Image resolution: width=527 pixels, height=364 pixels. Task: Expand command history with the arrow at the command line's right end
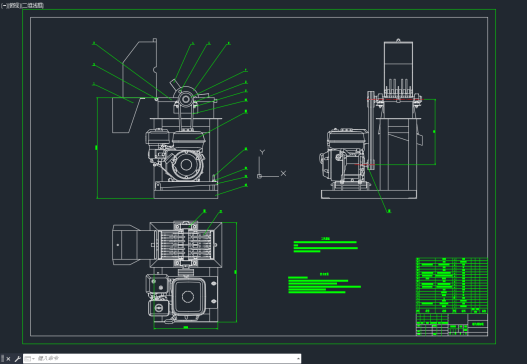click(x=298, y=359)
